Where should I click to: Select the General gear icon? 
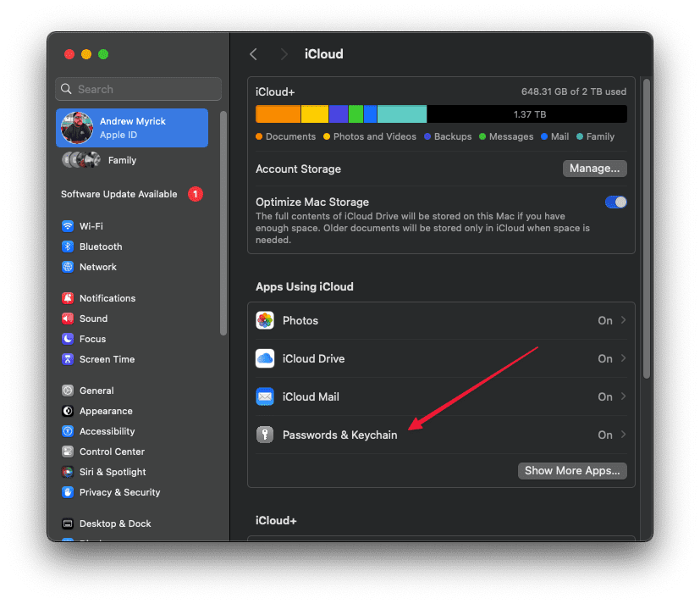click(x=68, y=391)
